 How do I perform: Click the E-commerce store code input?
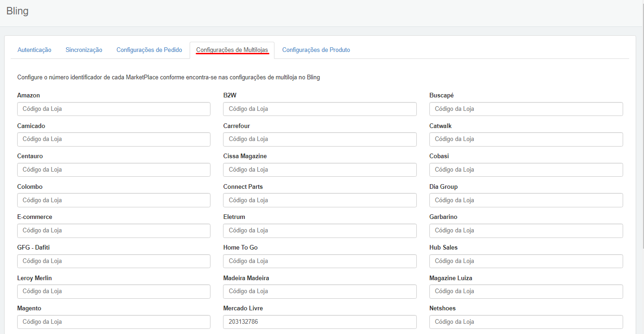click(114, 231)
